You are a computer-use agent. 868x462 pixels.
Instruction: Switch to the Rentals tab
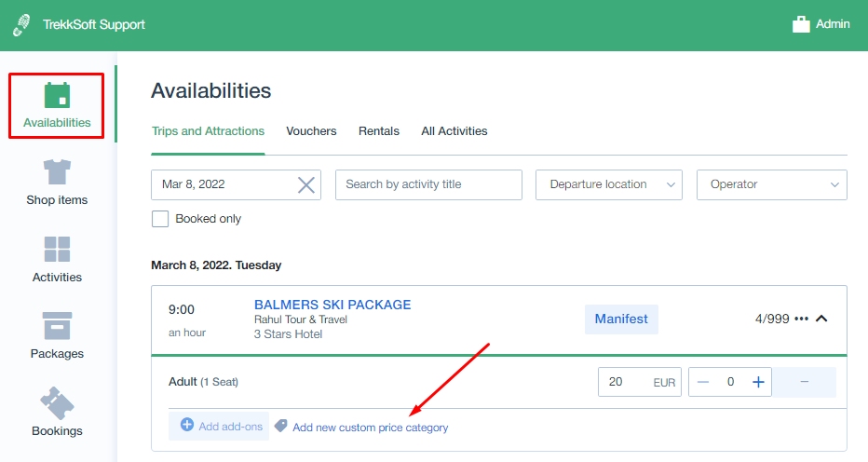click(x=379, y=131)
